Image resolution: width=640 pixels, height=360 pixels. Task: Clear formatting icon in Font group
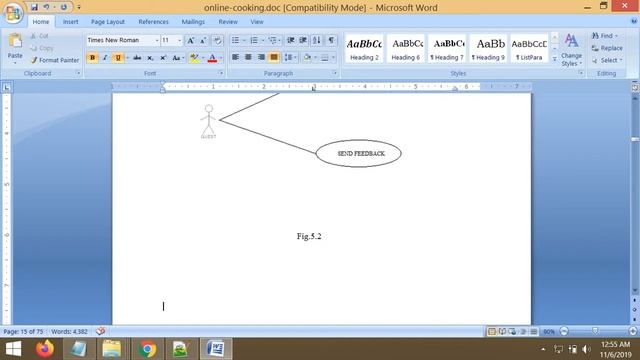(x=218, y=40)
